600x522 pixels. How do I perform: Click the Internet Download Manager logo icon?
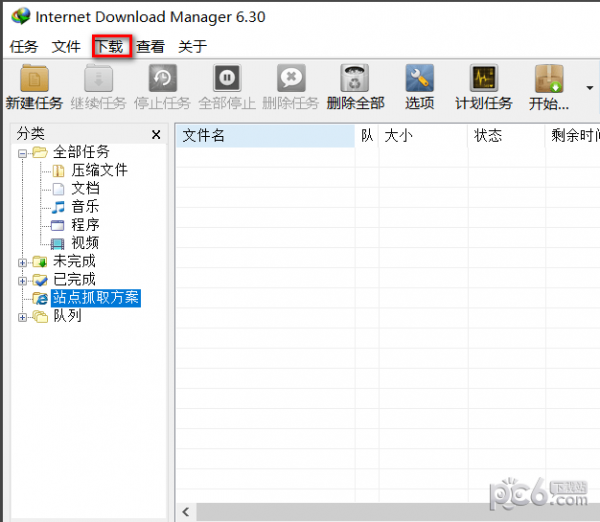tap(21, 16)
